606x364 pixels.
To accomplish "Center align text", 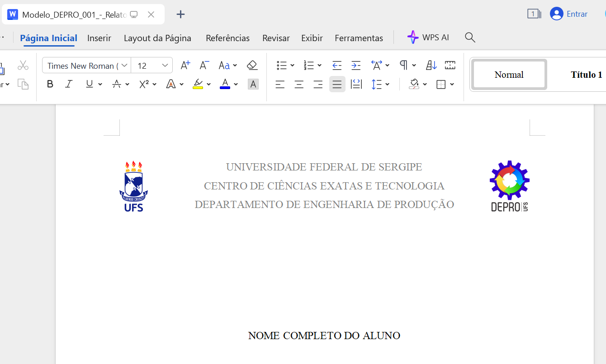I will (x=299, y=84).
